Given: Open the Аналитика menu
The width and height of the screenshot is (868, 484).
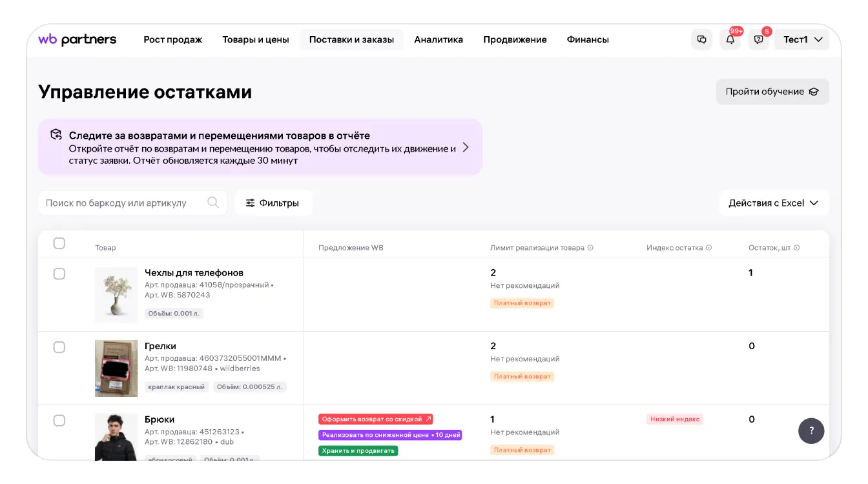Looking at the screenshot, I should coord(439,39).
